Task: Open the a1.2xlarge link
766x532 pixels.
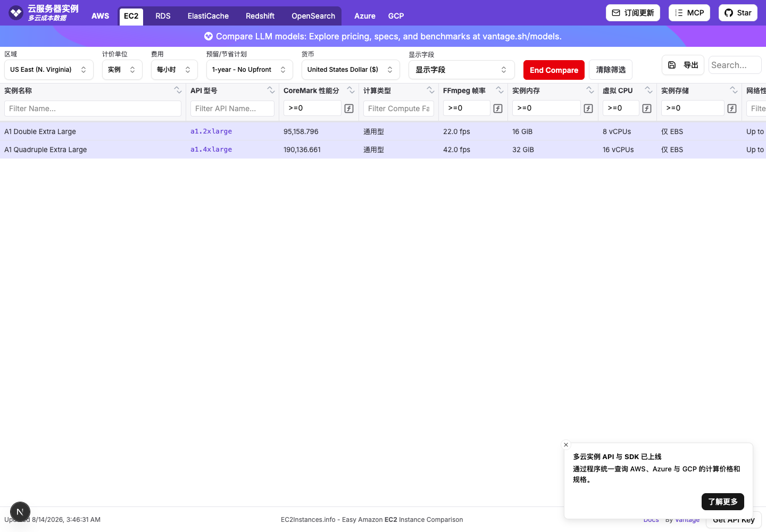Action: click(211, 131)
